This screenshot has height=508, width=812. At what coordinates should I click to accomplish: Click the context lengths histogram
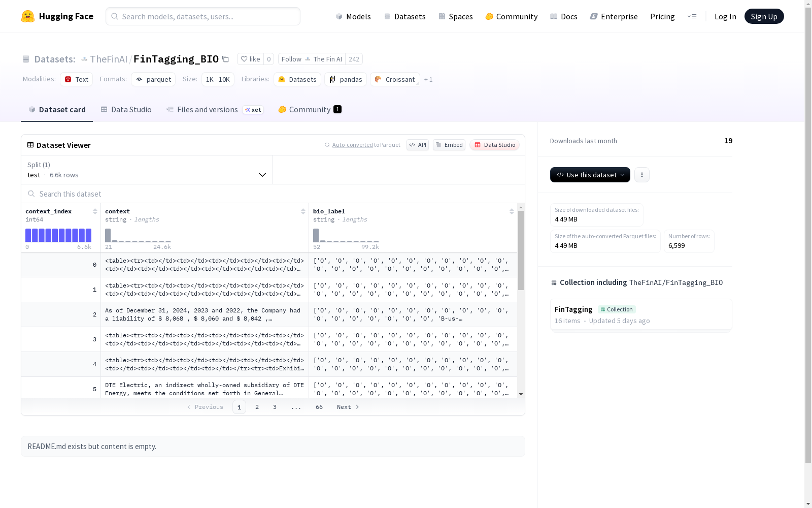coord(138,235)
